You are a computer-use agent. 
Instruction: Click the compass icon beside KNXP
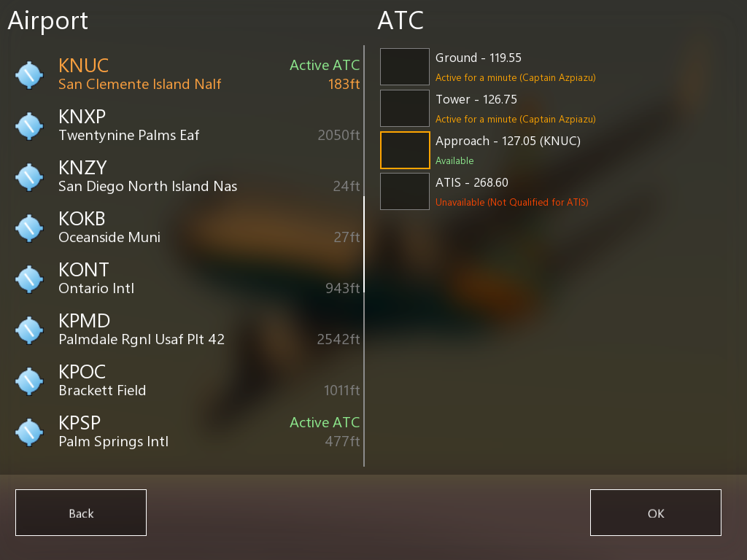point(29,126)
